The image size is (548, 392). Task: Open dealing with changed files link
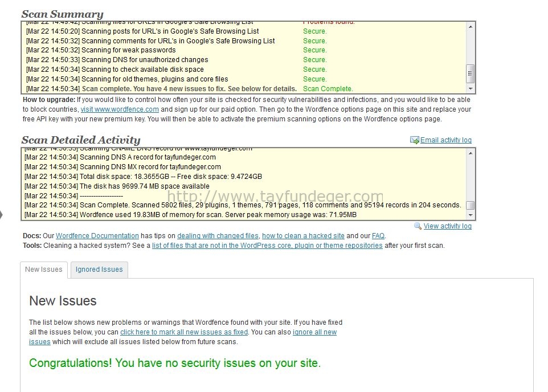click(218, 236)
